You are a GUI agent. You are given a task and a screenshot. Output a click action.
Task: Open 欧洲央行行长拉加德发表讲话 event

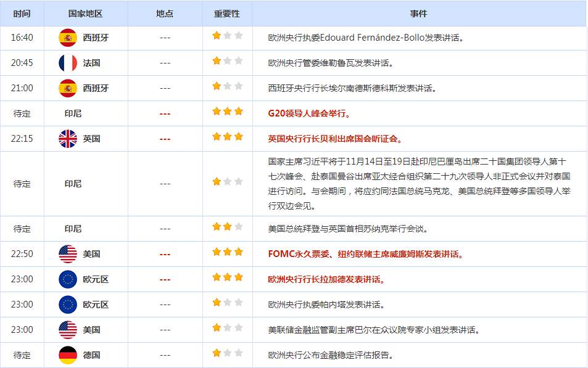tap(326, 280)
